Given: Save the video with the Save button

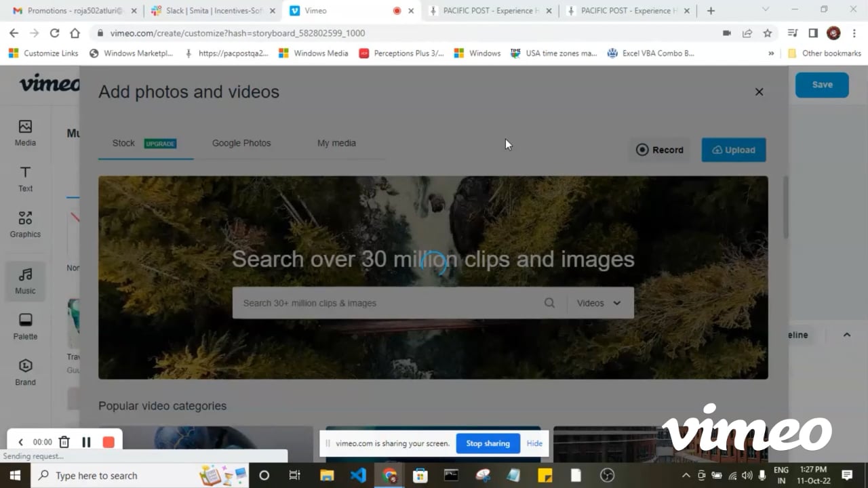Looking at the screenshot, I should [x=822, y=85].
